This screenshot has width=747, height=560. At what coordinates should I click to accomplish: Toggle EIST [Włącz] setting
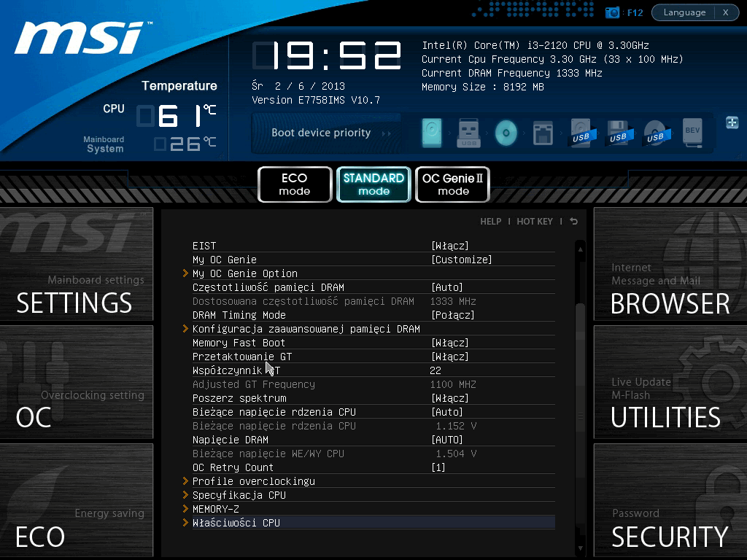[449, 246]
